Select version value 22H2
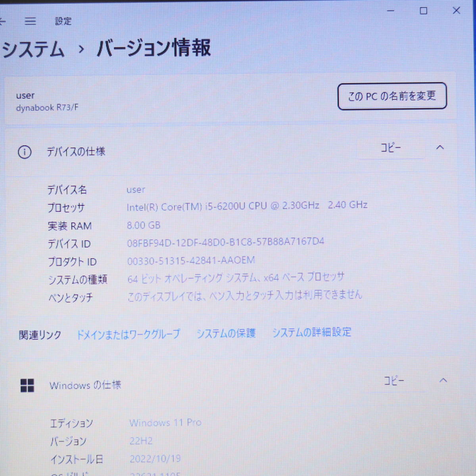Viewport: 476px width, 476px height. point(141,441)
